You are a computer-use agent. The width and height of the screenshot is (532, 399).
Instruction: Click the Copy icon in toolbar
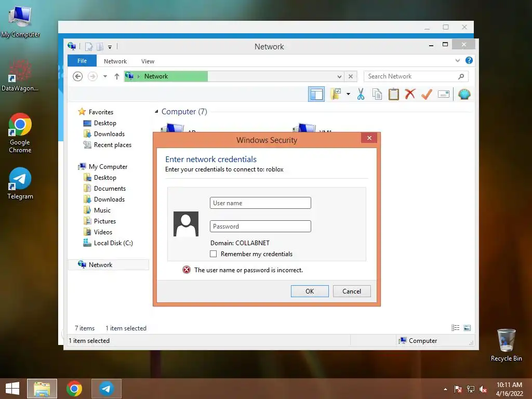(x=377, y=94)
